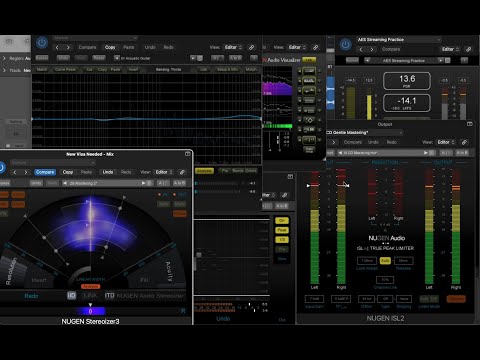Open Setup & Info in EQ toolbar
480x360 pixels.
227,69
